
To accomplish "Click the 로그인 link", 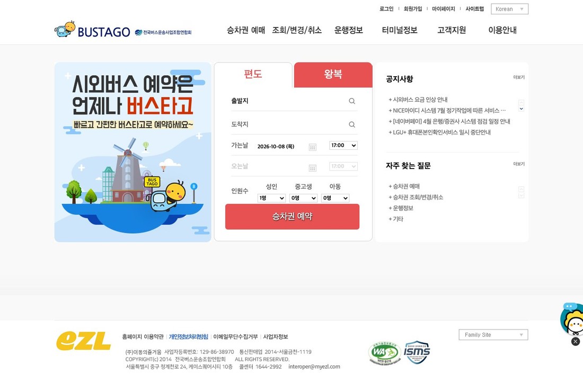I will (x=386, y=8).
